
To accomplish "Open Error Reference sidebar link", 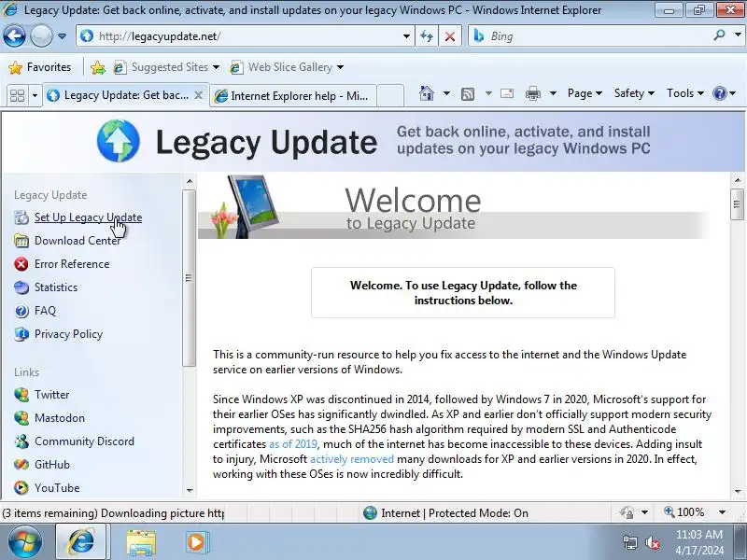I will pos(72,264).
